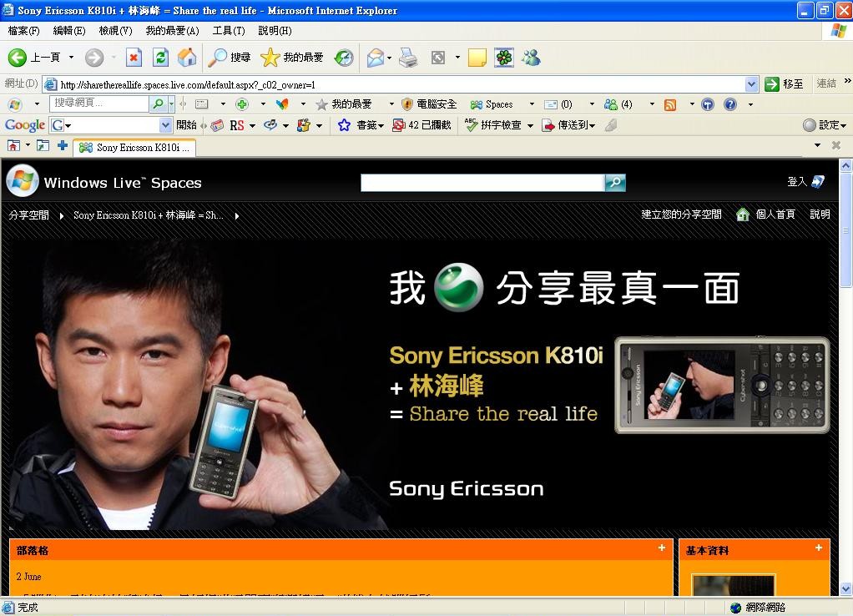Open the address bar URL dropdown
Screen dimensions: 853x616
point(751,84)
